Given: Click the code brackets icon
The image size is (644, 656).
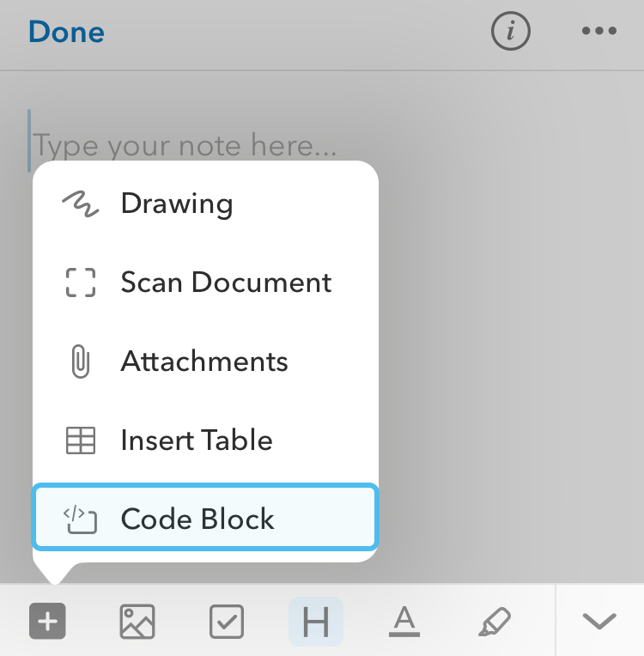Looking at the screenshot, I should (80, 519).
